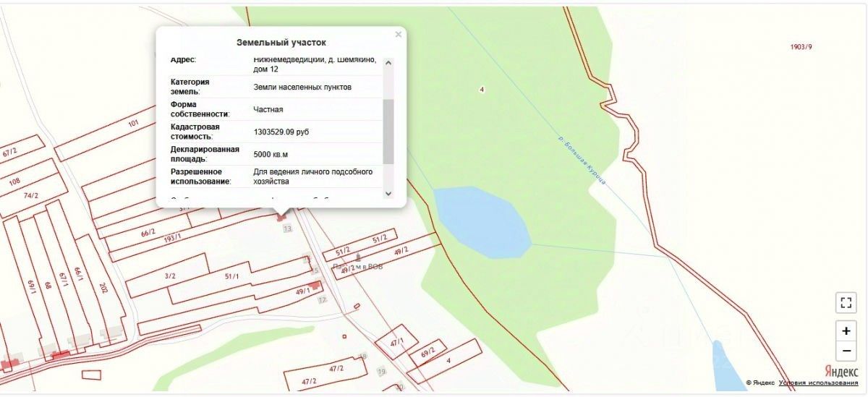The height and width of the screenshot is (397, 868).
Task: Zoom out with the minus button
Action: 846,351
